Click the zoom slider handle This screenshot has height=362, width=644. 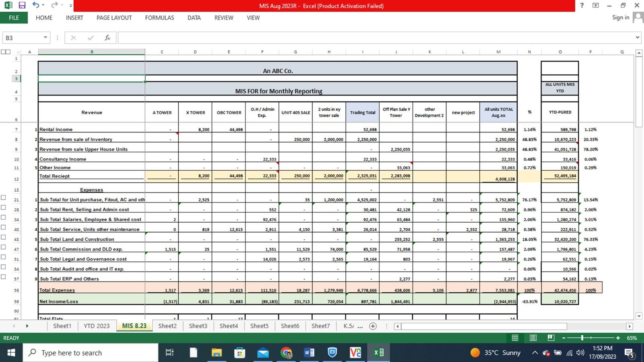[582, 338]
